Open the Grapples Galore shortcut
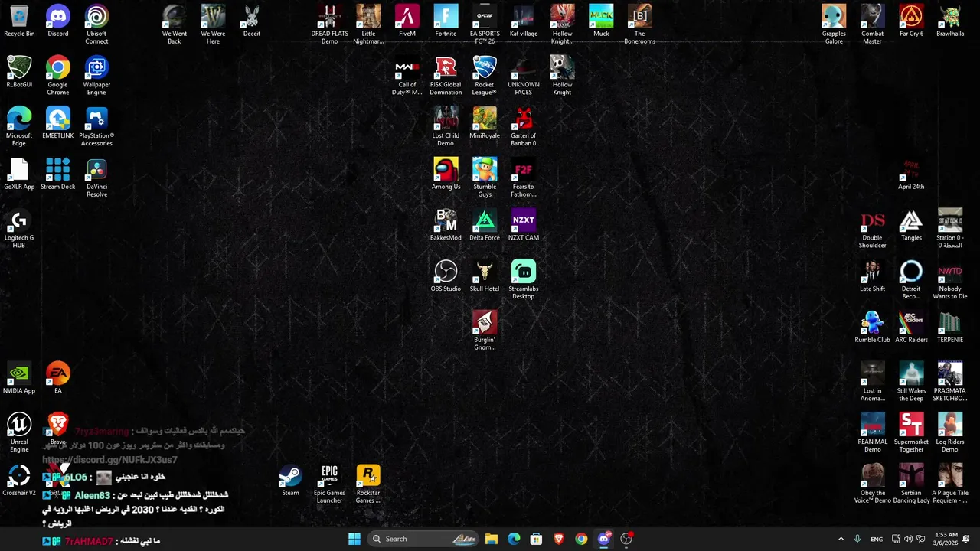Screen dimensions: 980x551 coord(834,24)
